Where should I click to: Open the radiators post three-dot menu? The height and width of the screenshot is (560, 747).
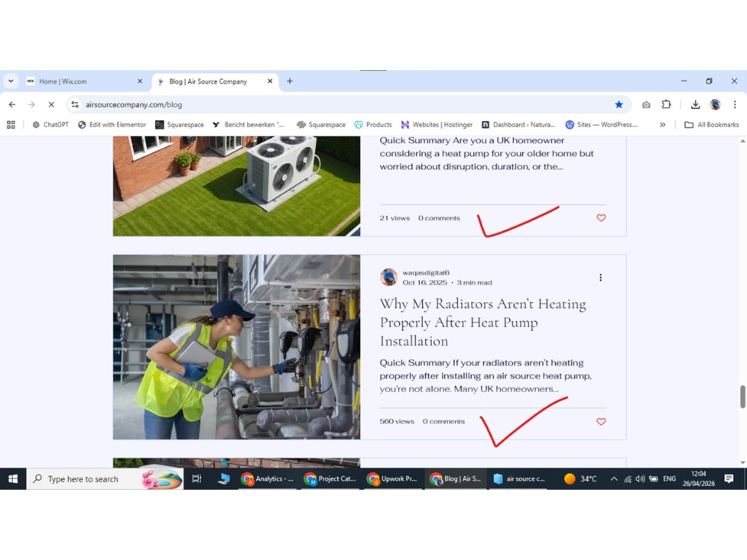[x=601, y=277]
